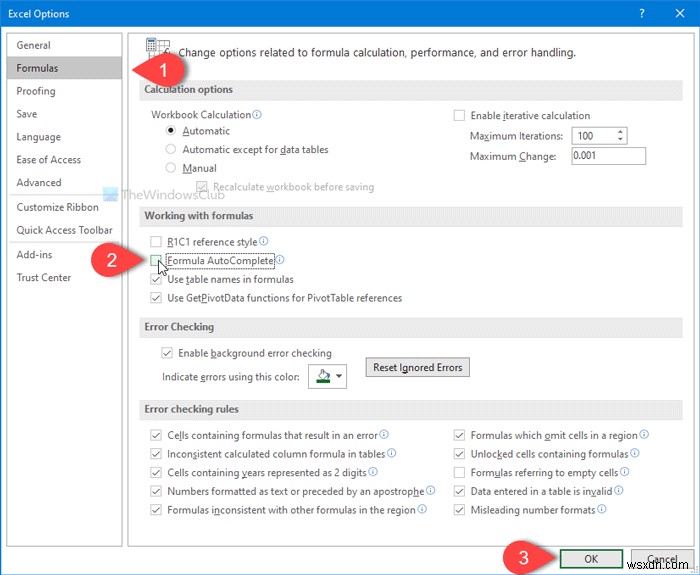Select Automatic workbook calculation
Screen dimensions: 700x575
[x=171, y=131]
